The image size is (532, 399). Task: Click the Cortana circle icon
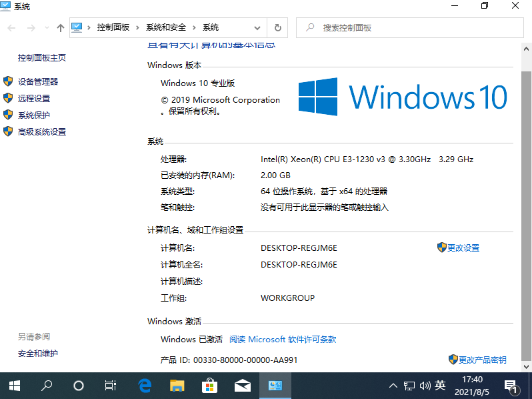pos(79,386)
